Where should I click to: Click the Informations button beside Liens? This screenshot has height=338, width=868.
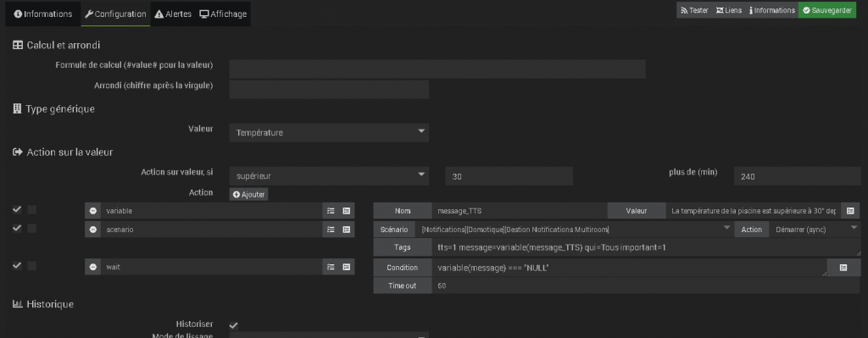pyautogui.click(x=771, y=10)
